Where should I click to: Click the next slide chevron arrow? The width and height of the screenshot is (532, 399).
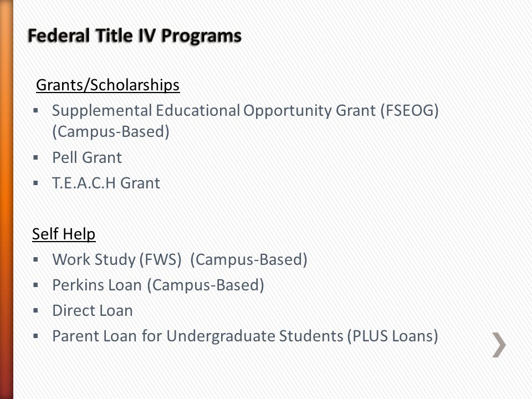pyautogui.click(x=499, y=345)
